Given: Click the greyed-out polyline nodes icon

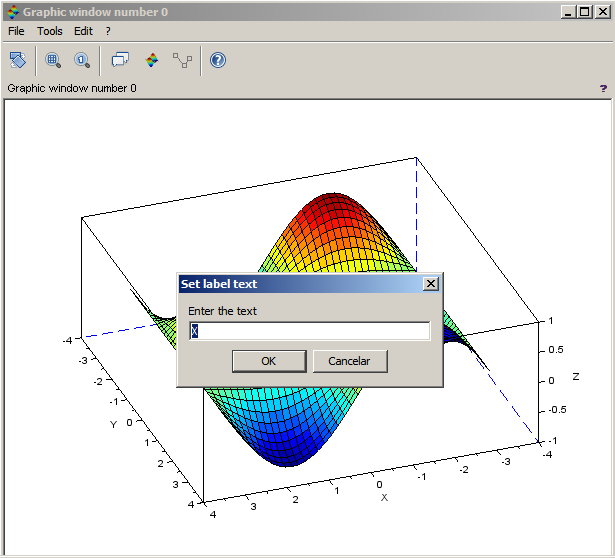Looking at the screenshot, I should [x=182, y=61].
